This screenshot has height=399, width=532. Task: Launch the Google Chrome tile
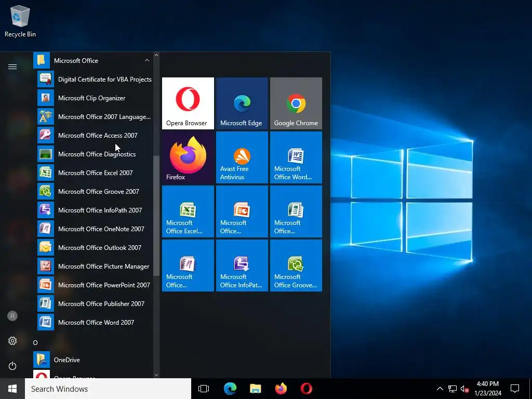click(296, 103)
